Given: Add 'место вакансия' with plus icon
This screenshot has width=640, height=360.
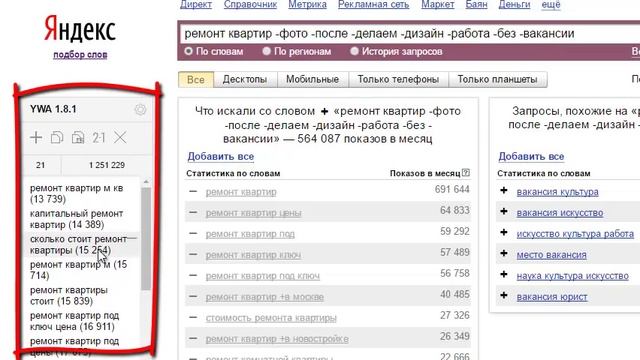Looking at the screenshot, I should tap(504, 253).
